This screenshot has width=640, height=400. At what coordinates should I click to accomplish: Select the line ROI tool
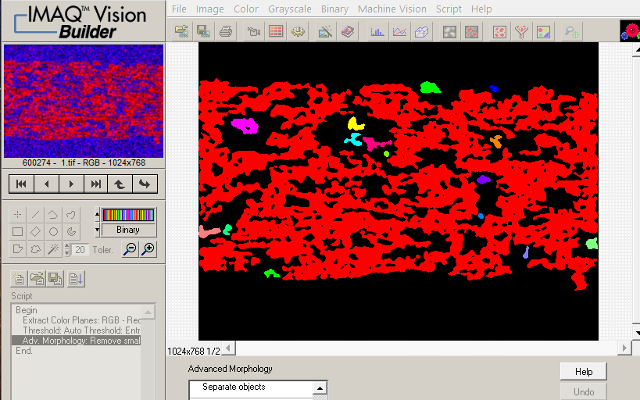coord(36,214)
